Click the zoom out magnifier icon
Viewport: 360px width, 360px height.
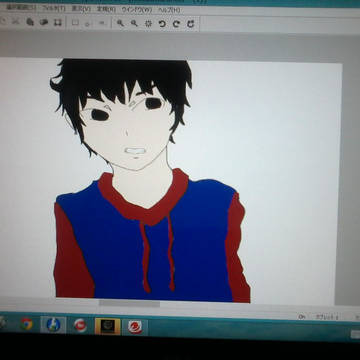click(134, 23)
